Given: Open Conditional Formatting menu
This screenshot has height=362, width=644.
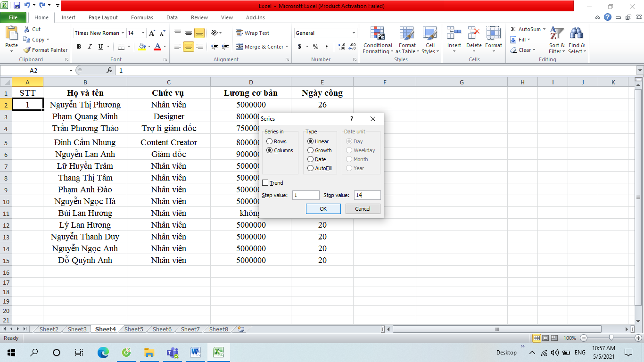Looking at the screenshot, I should click(x=378, y=40).
